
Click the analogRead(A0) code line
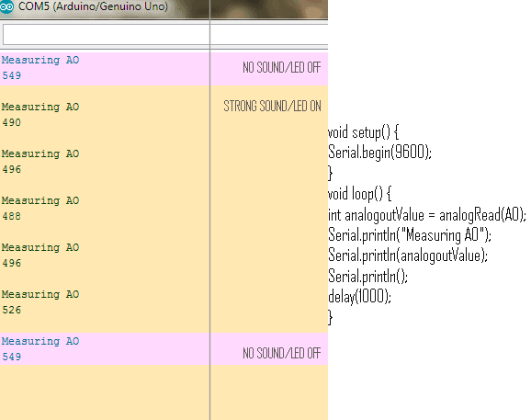click(x=427, y=215)
